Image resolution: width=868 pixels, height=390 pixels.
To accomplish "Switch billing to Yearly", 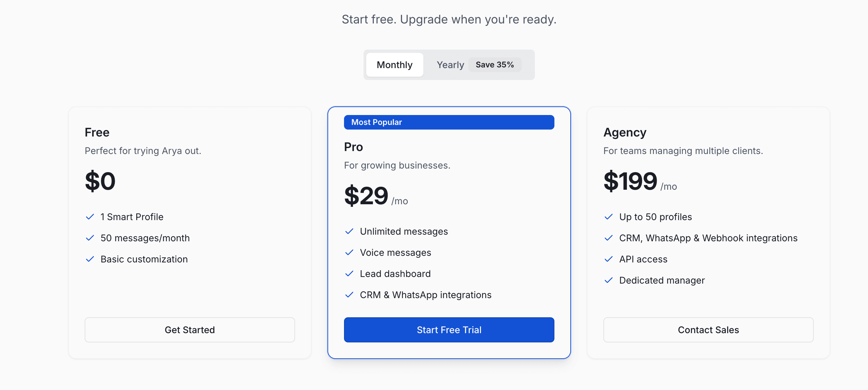I will pos(450,65).
